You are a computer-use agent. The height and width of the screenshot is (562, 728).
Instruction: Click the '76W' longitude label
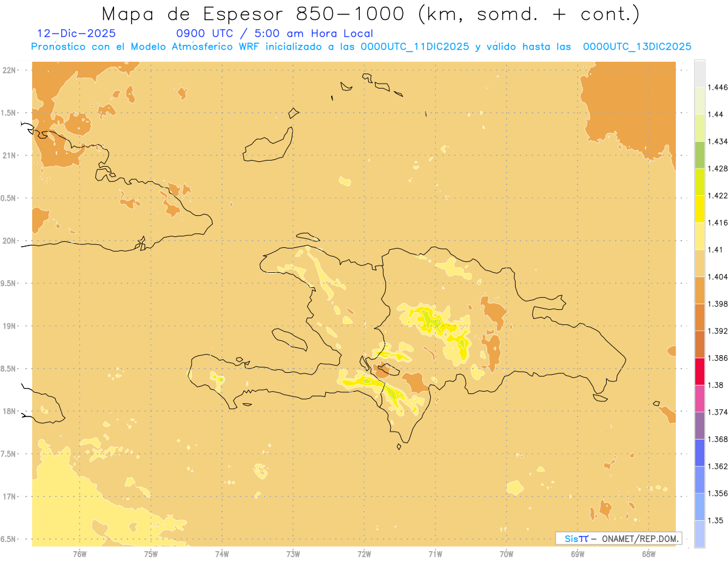(x=79, y=554)
